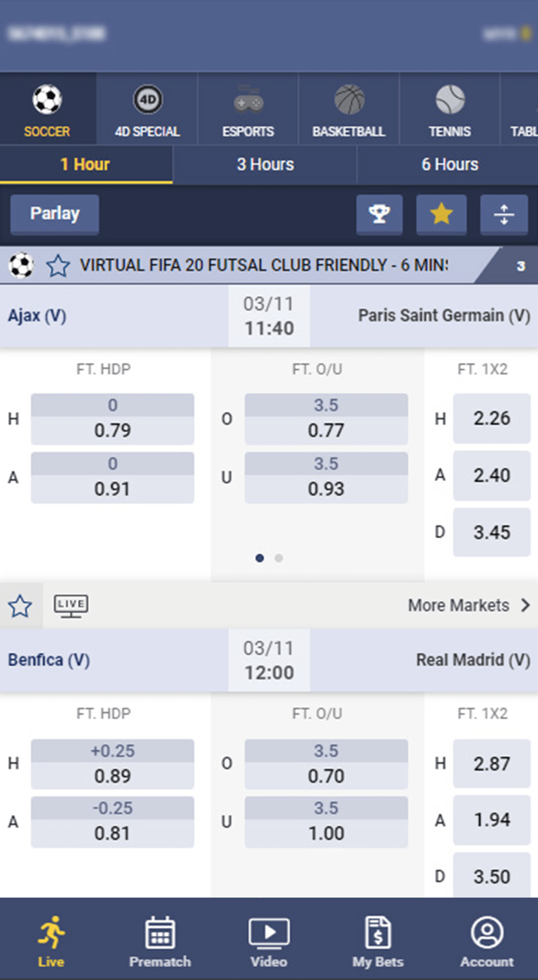Show favorites with the gold star button
Image resolution: width=538 pixels, height=980 pixels.
tap(441, 214)
